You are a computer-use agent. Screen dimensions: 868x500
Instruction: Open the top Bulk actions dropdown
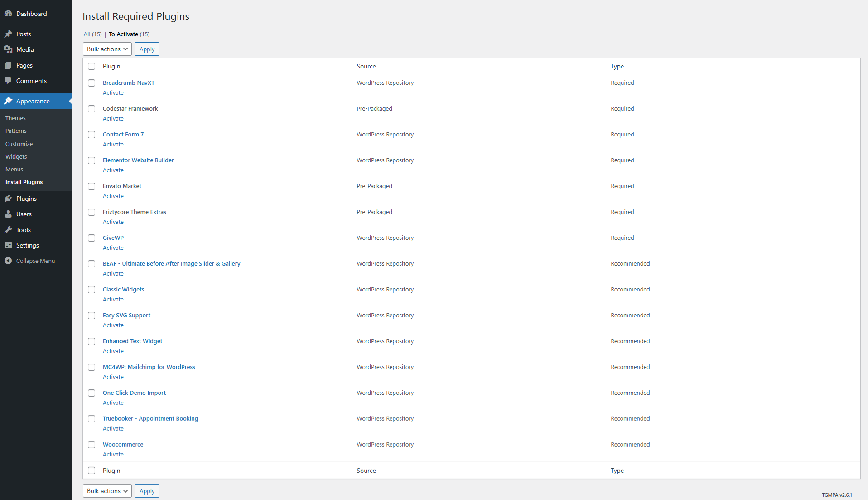(x=107, y=49)
